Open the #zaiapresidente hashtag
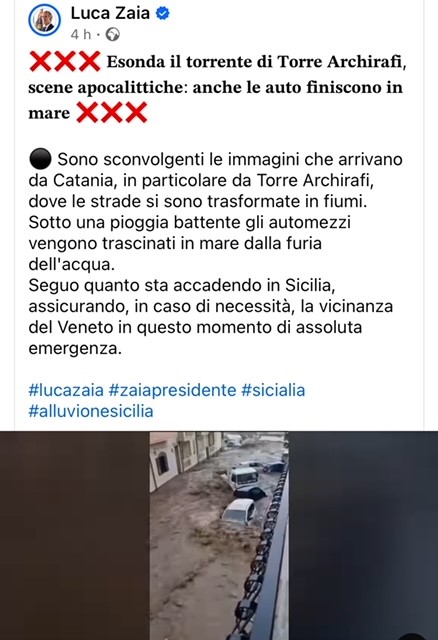Image resolution: width=438 pixels, height=640 pixels. [172, 390]
